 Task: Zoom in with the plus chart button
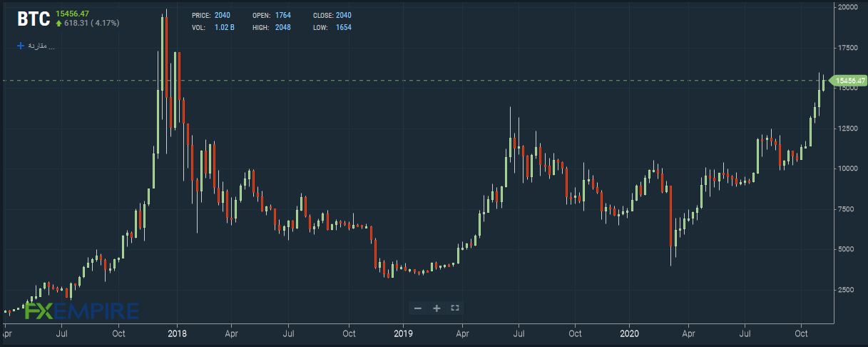point(436,308)
